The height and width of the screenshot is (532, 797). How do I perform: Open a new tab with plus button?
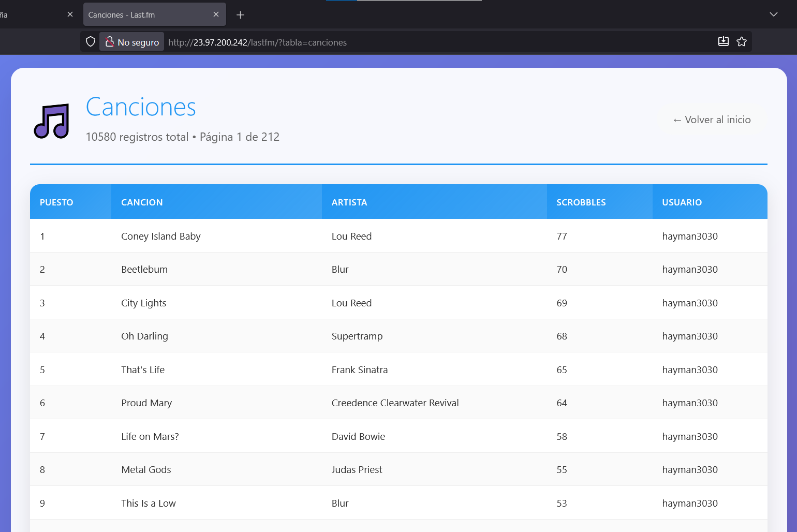[x=240, y=15]
